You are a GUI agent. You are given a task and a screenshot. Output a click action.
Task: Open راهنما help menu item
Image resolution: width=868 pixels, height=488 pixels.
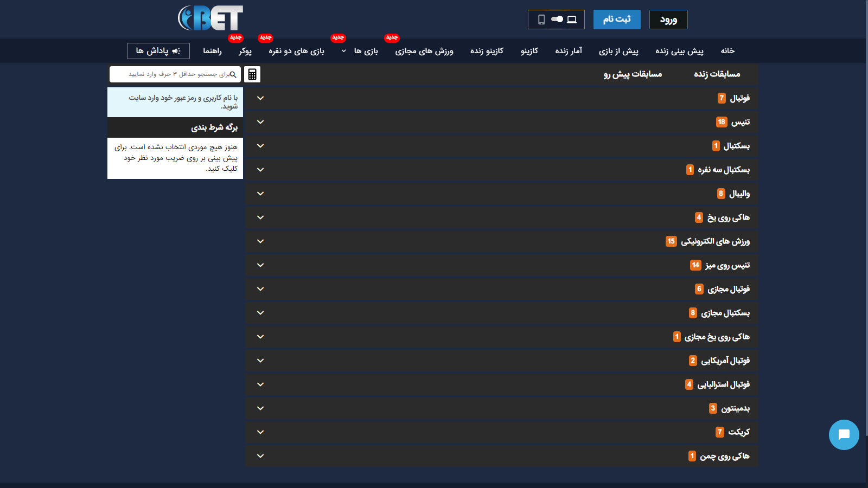pos(212,51)
